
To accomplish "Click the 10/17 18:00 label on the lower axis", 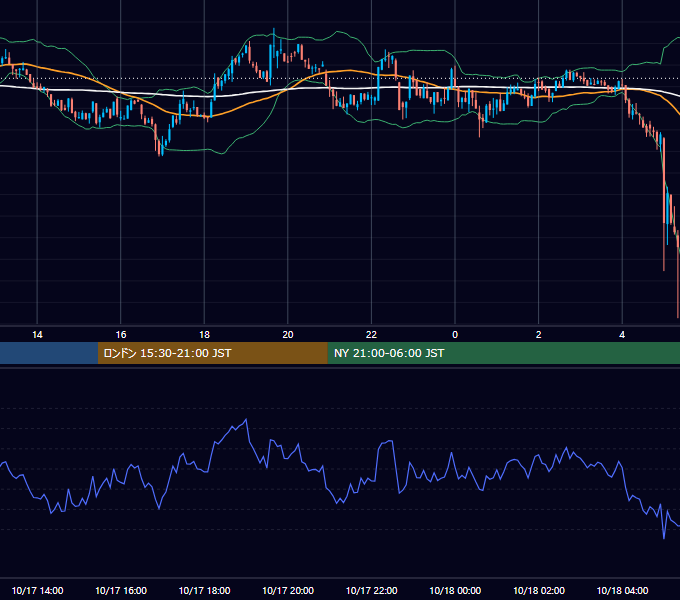I will pos(204,590).
